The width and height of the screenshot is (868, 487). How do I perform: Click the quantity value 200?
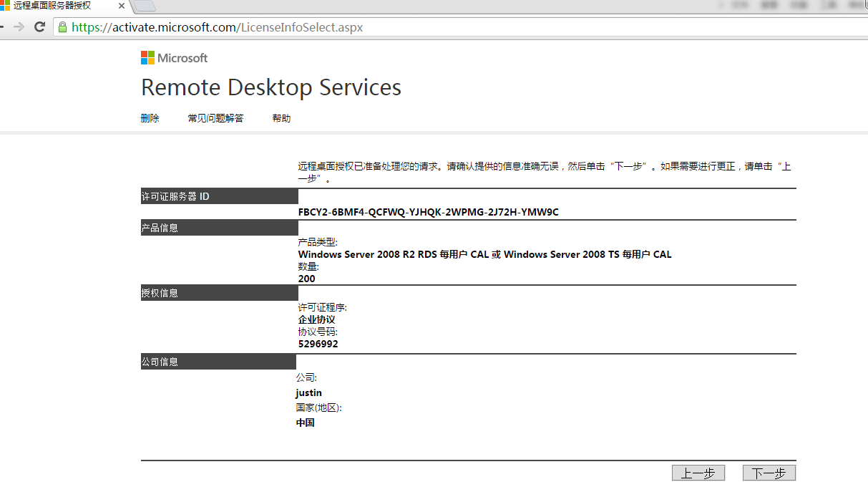pyautogui.click(x=307, y=279)
